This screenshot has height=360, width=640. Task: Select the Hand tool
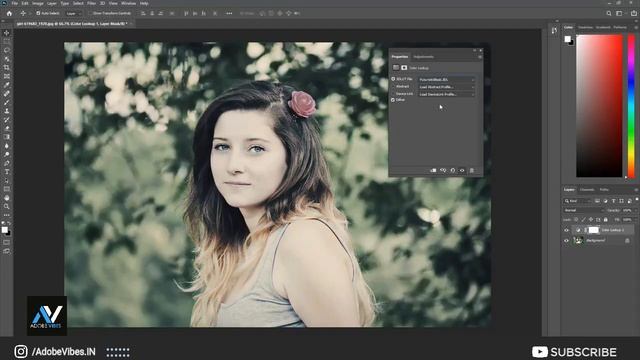click(x=7, y=198)
